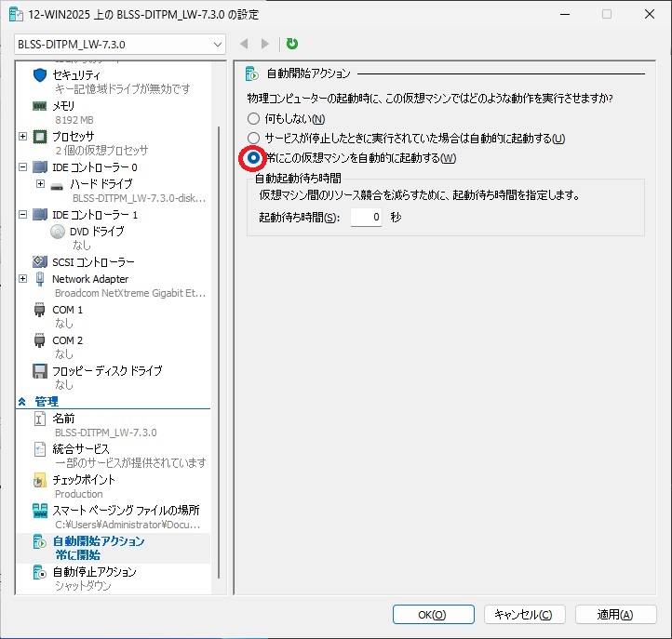Choose the 何もしない(N) radio button
This screenshot has width=672, height=639.
[x=253, y=119]
